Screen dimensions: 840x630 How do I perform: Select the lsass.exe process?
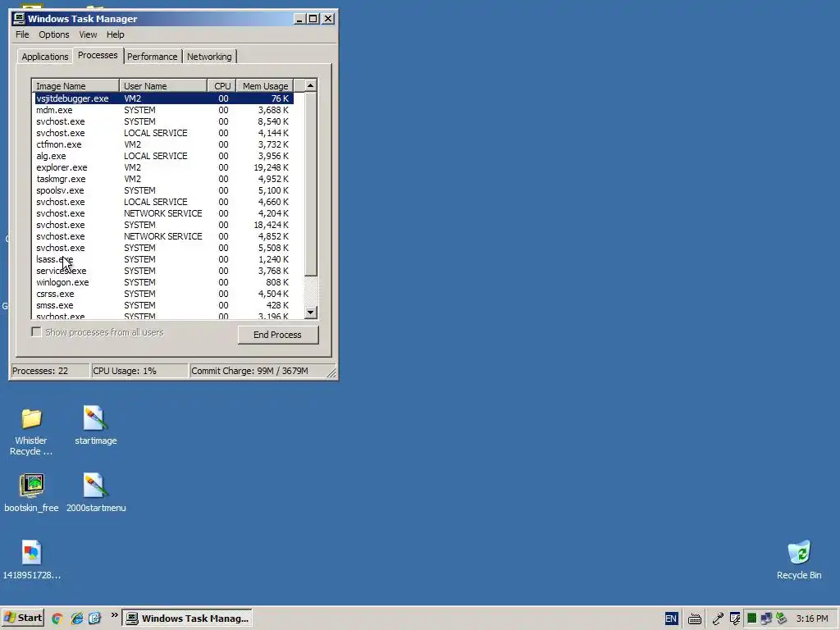pos(163,259)
